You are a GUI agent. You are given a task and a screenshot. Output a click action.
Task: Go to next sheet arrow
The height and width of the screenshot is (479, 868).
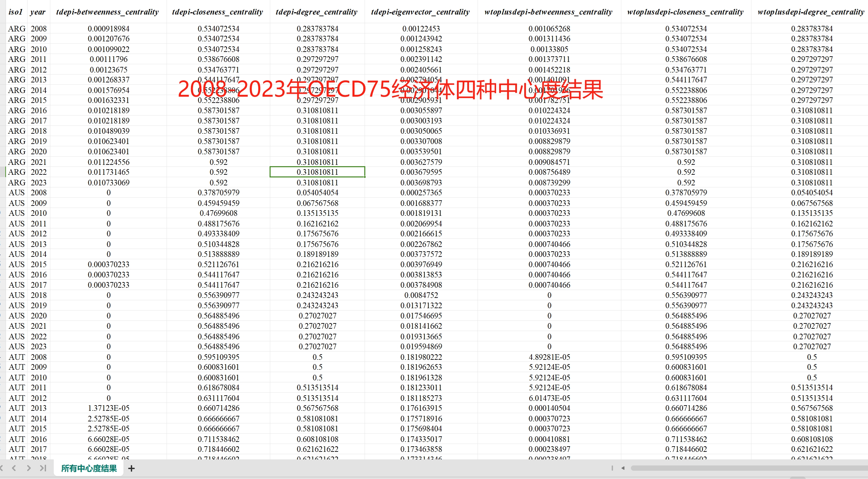pos(28,468)
